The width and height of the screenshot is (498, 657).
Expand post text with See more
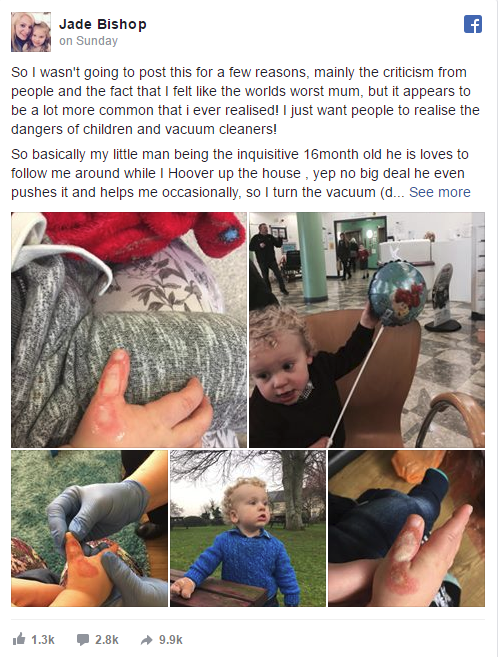440,192
